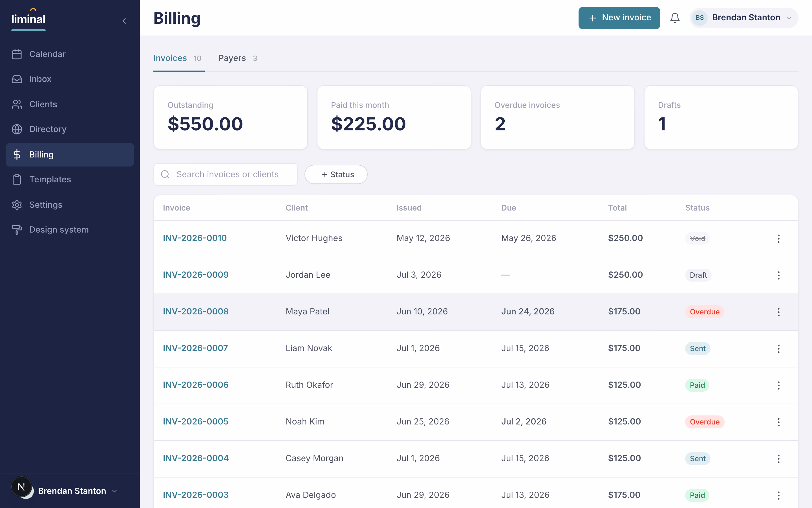Image resolution: width=812 pixels, height=508 pixels.
Task: Open the notifications bell
Action: (675, 18)
